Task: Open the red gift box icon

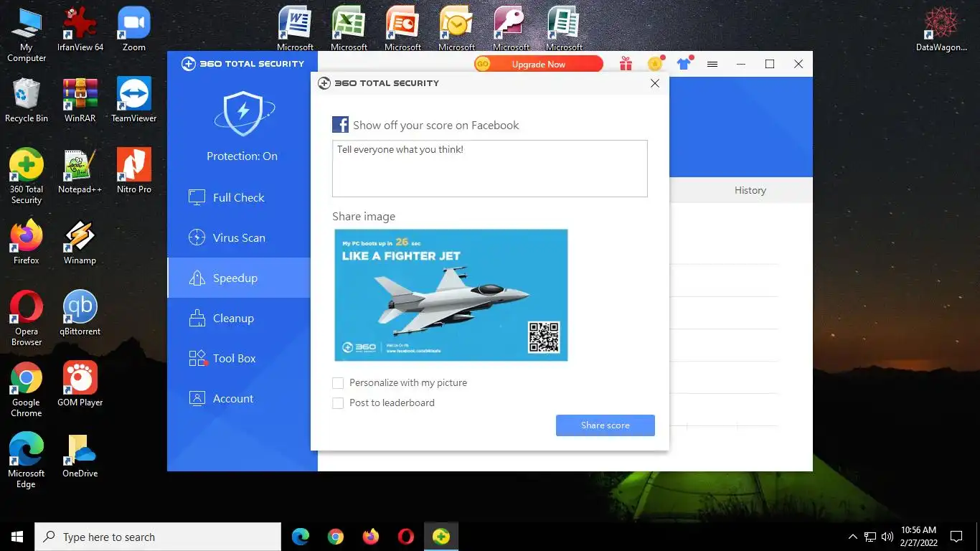Action: pos(626,64)
